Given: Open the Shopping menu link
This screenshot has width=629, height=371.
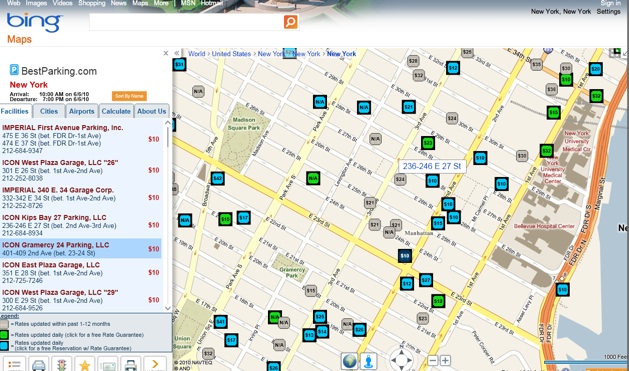Looking at the screenshot, I should (x=91, y=3).
